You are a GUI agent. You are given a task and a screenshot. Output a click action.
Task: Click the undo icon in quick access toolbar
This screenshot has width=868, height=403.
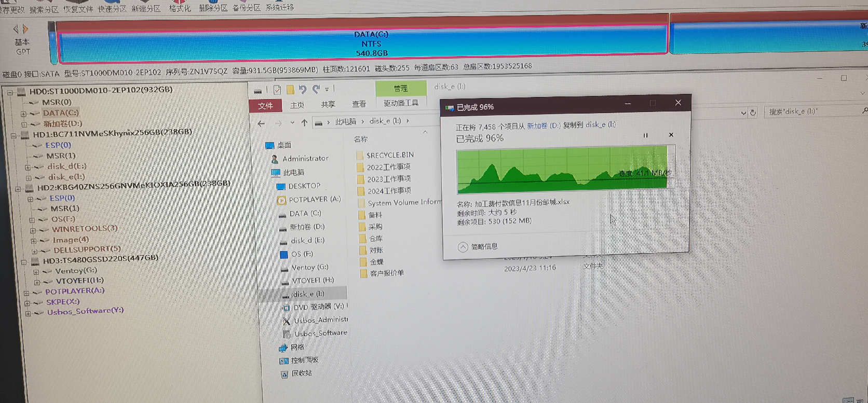303,89
